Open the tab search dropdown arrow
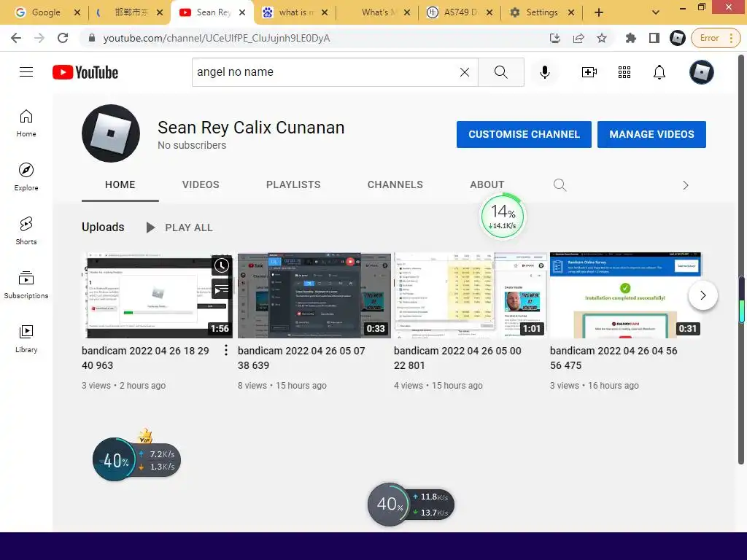 [656, 12]
